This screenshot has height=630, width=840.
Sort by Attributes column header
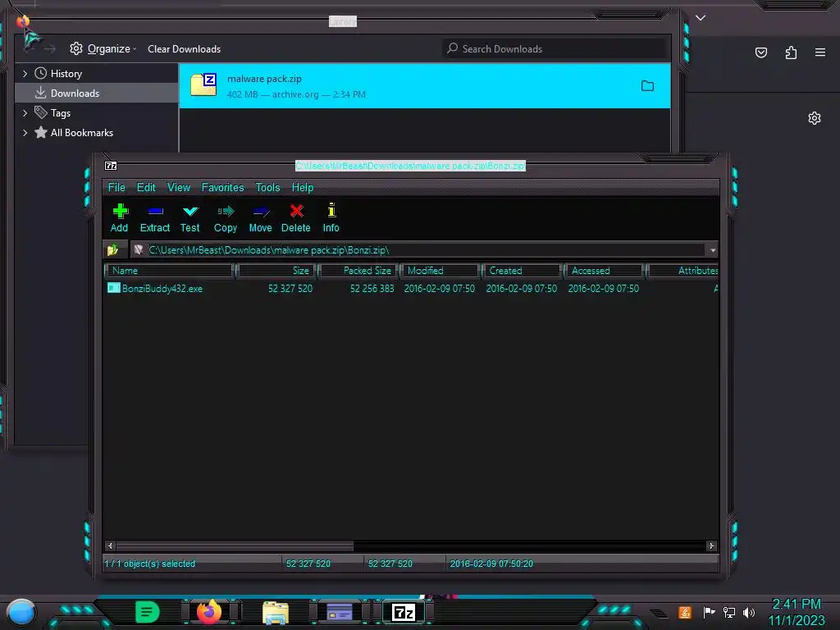point(682,271)
